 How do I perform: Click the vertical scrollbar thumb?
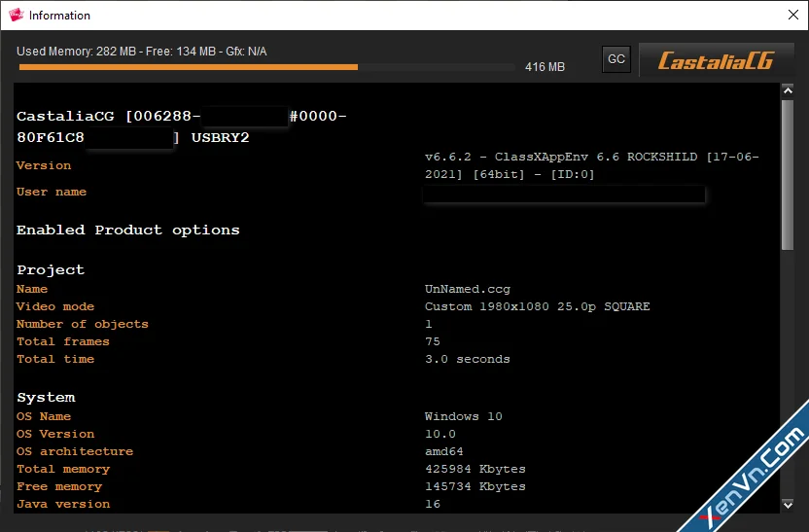788,175
